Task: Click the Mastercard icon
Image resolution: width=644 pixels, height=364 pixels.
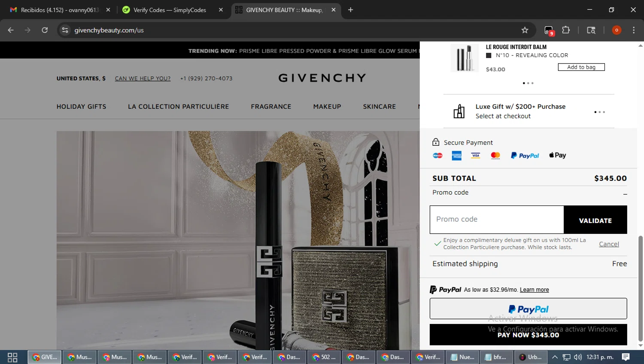Action: 495,156
